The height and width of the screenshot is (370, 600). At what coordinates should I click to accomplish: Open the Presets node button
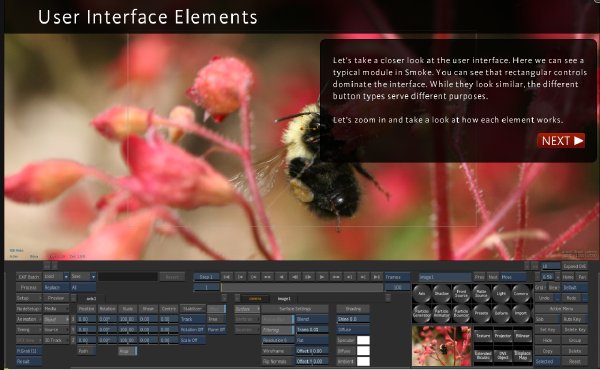click(x=481, y=313)
